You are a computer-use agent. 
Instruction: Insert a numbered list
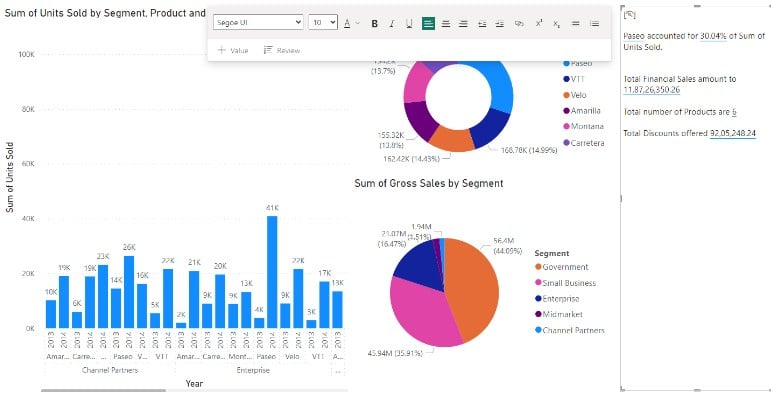click(594, 23)
